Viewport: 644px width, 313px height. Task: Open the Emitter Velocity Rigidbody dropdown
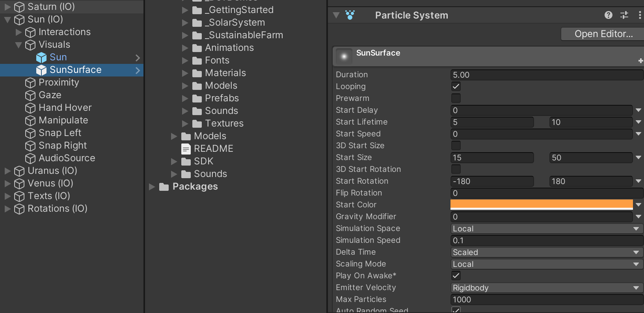coord(545,288)
